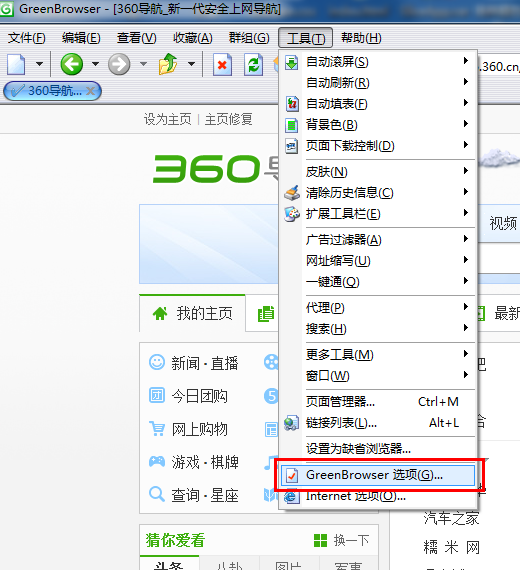
Task: Click the New blank page icon
Action: [x=16, y=65]
